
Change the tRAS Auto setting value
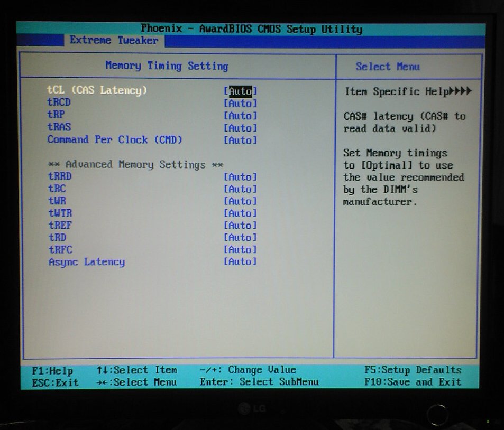click(241, 128)
